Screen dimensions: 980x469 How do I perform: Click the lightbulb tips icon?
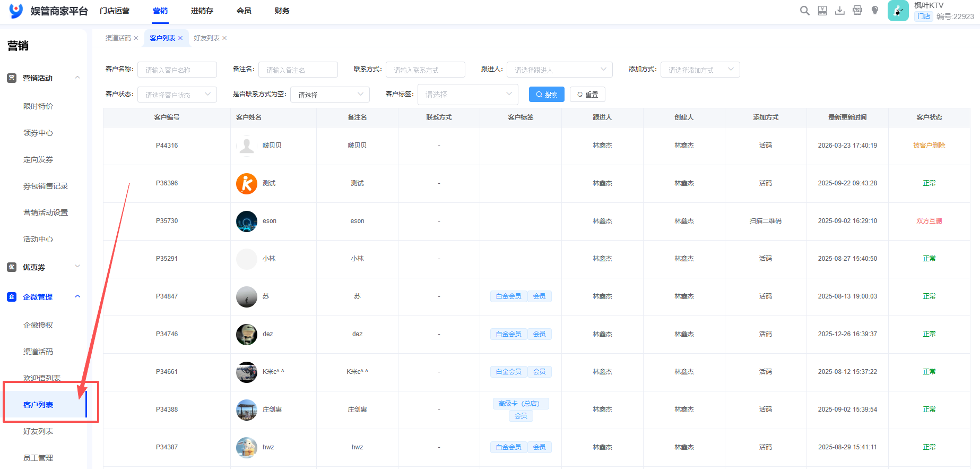[875, 11]
